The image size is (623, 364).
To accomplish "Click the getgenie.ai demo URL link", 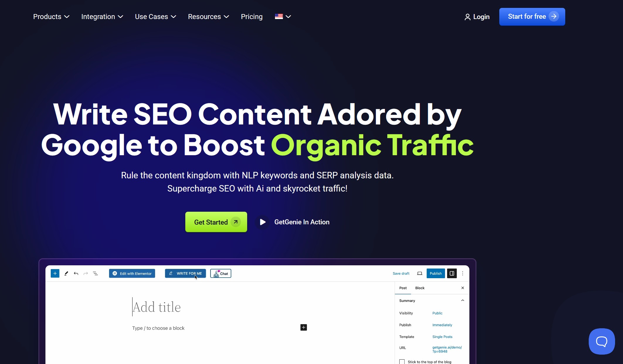I will (x=447, y=349).
